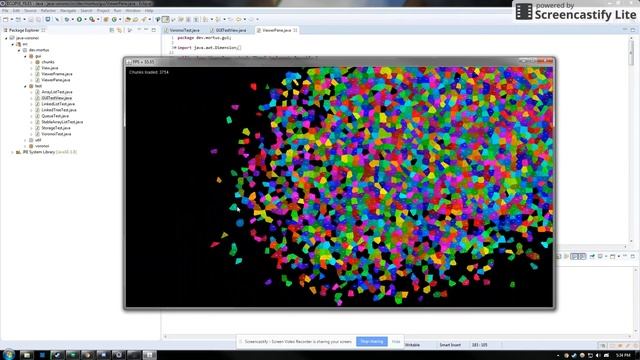Expand the JRE System Library node
640x360 pixels.
[x=13, y=152]
